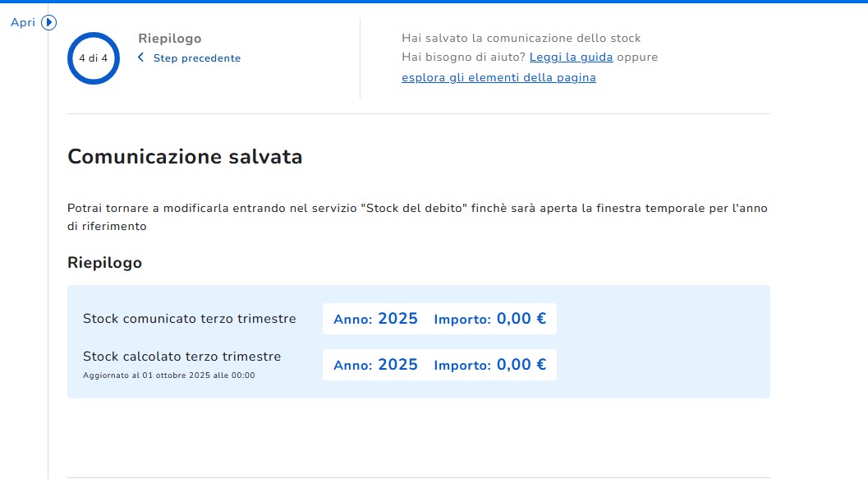Select the Stock comunicato terzo trimestre label
The image size is (868, 479).
189,319
